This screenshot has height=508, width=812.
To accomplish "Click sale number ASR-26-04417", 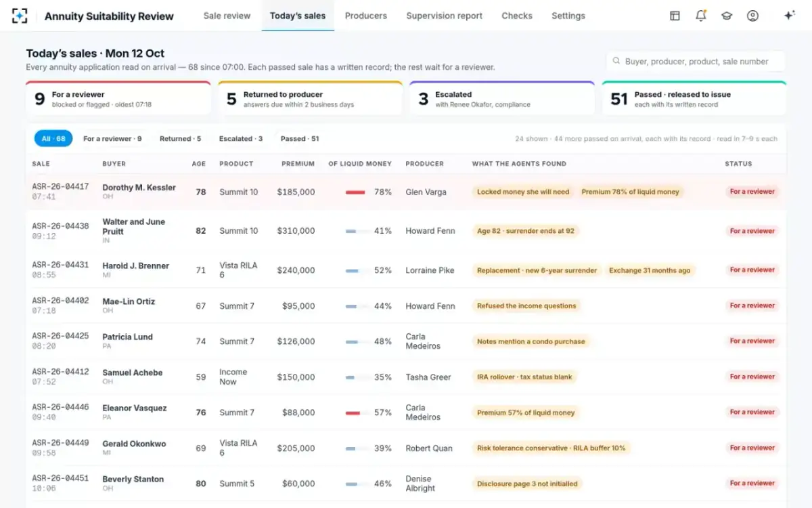I will click(x=60, y=186).
